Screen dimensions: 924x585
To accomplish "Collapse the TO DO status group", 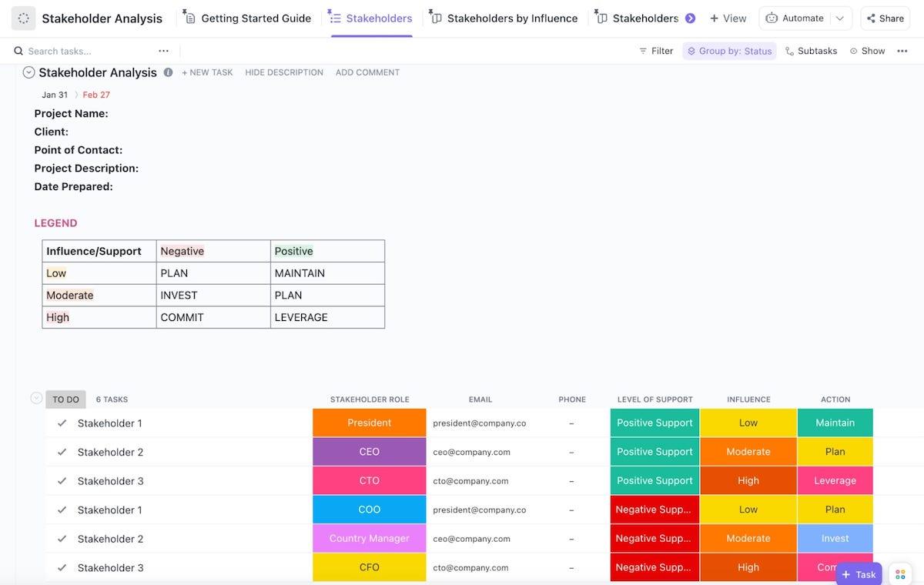I will pos(36,399).
